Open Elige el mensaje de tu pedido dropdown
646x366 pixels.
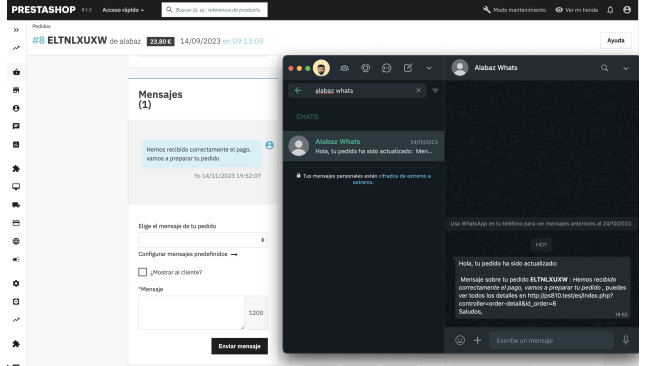tap(203, 240)
